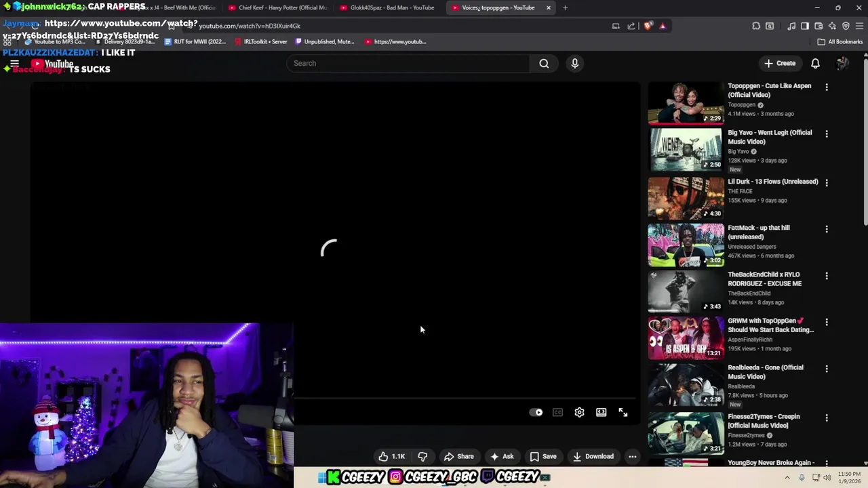
Task: Toggle the autoplay switch in player
Action: click(536, 412)
